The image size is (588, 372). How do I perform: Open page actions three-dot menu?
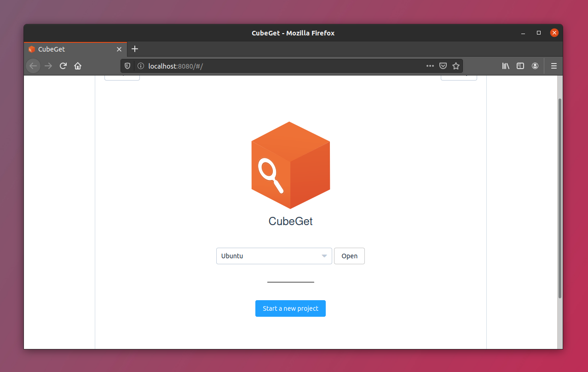pyautogui.click(x=430, y=66)
